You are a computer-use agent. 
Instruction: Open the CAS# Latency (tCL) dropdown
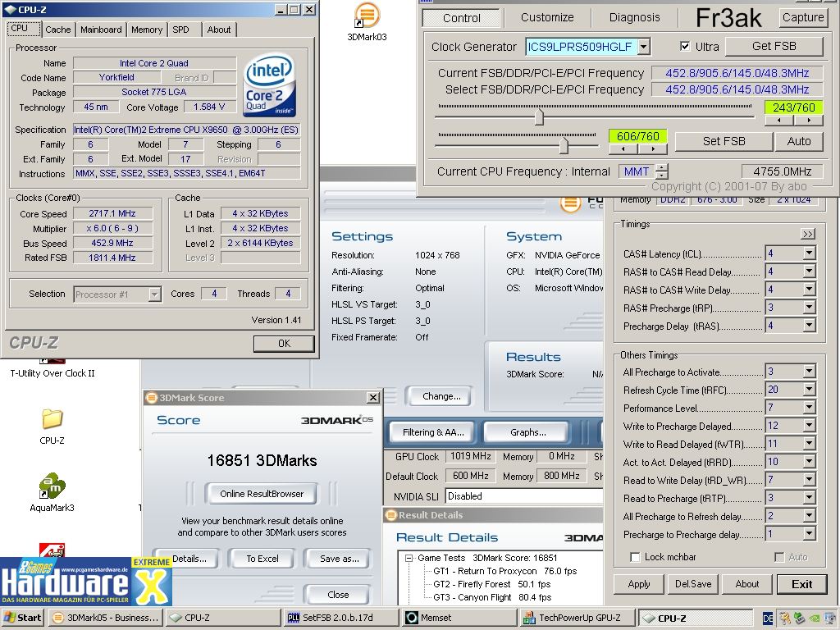click(x=810, y=253)
